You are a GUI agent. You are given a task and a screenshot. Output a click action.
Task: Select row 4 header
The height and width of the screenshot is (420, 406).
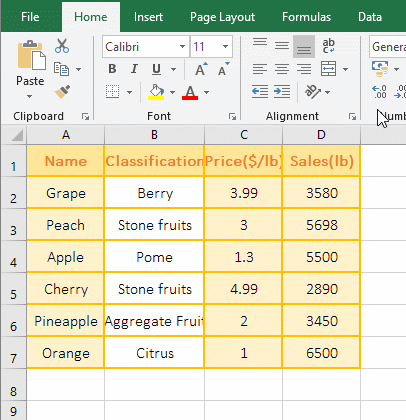(13, 257)
